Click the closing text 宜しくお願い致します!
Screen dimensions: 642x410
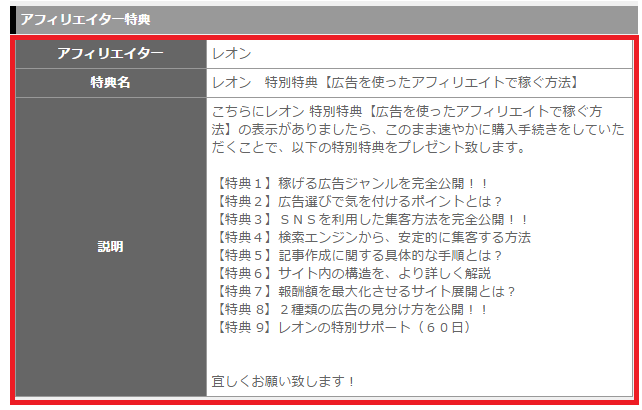click(x=283, y=381)
